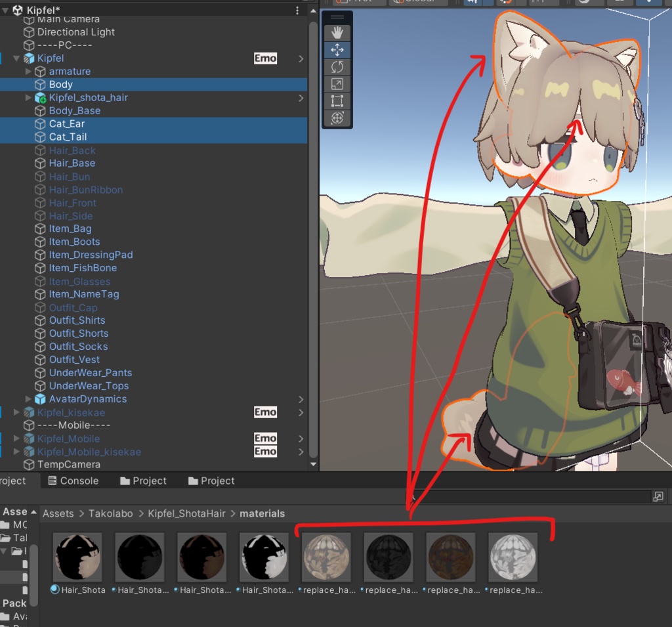Switch to the rightmost Project tab

point(211,481)
